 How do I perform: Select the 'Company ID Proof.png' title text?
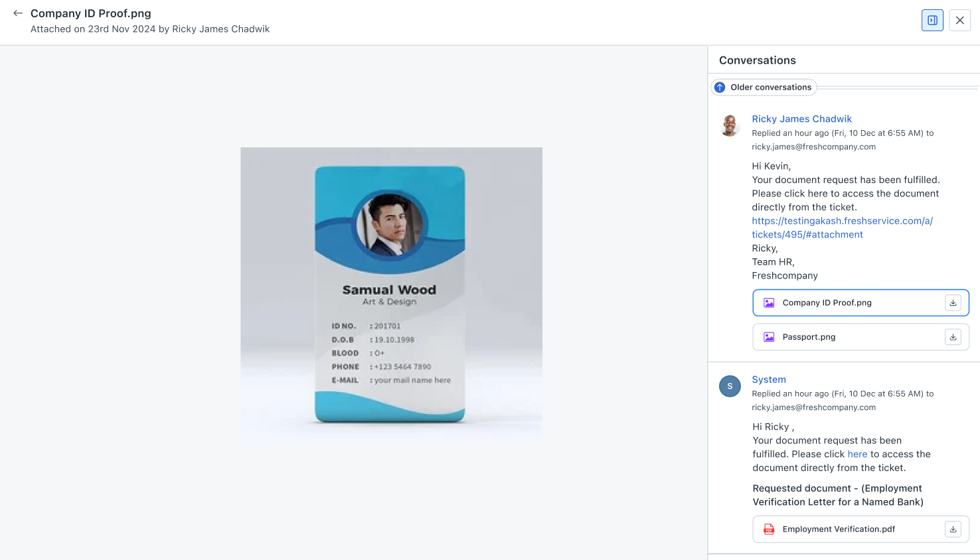click(x=91, y=13)
